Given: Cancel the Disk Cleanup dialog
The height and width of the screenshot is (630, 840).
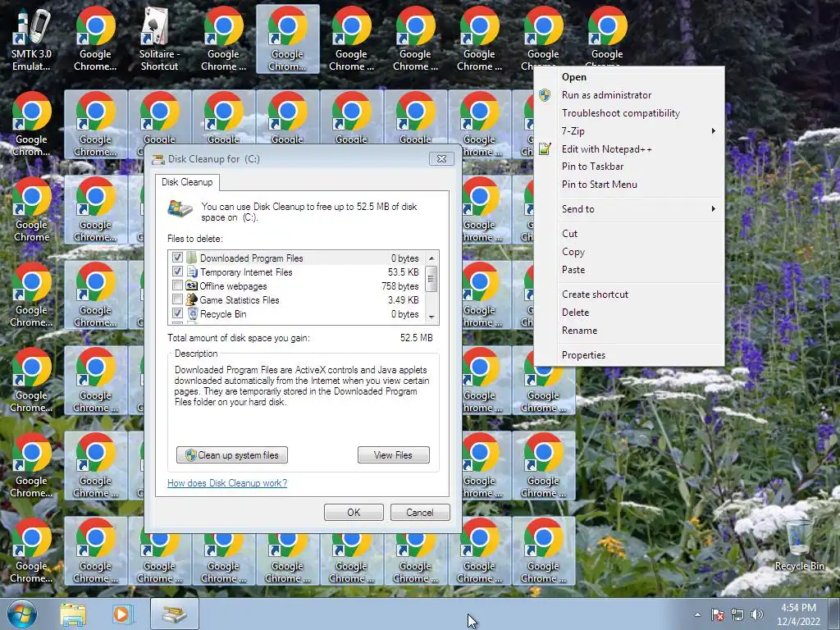Looking at the screenshot, I should (x=420, y=513).
